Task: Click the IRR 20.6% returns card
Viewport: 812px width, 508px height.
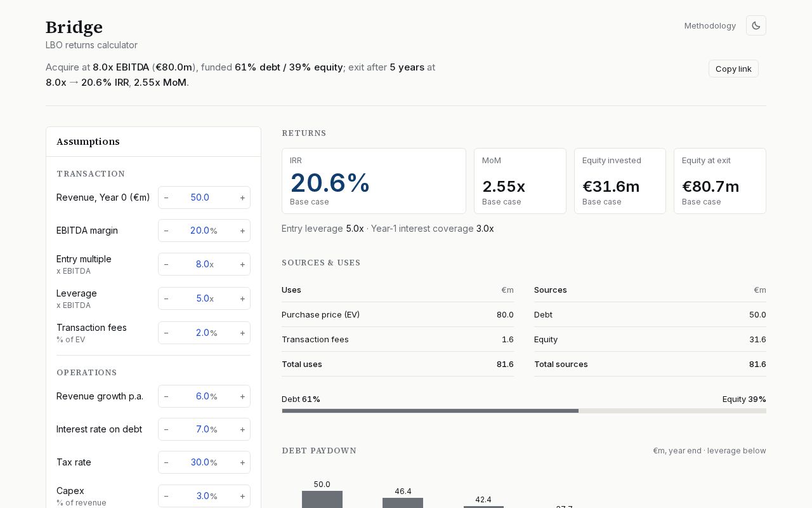Action: (374, 181)
